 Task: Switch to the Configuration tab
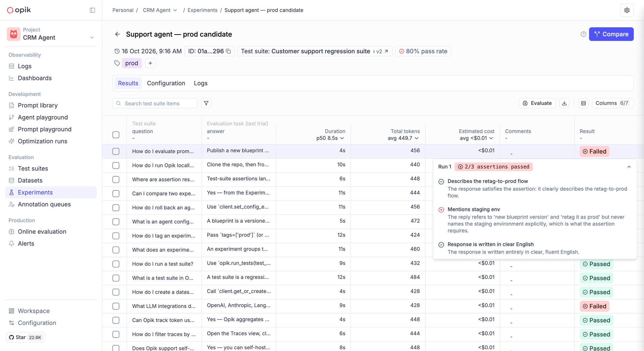pos(166,83)
